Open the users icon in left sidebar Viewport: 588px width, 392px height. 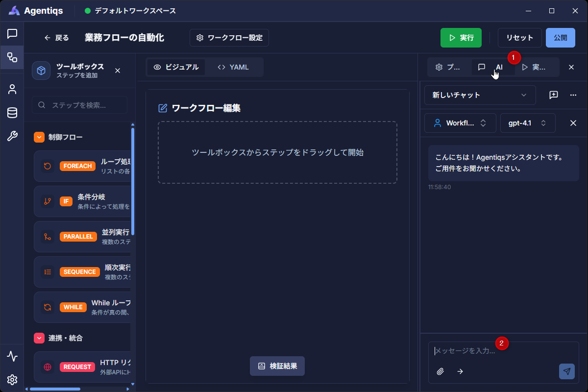pyautogui.click(x=12, y=89)
